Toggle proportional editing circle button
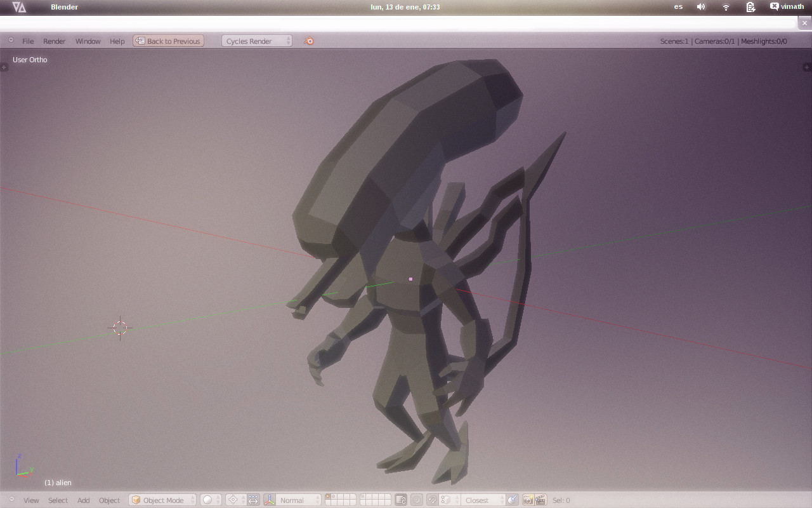Image resolution: width=812 pixels, height=508 pixels. (x=417, y=500)
